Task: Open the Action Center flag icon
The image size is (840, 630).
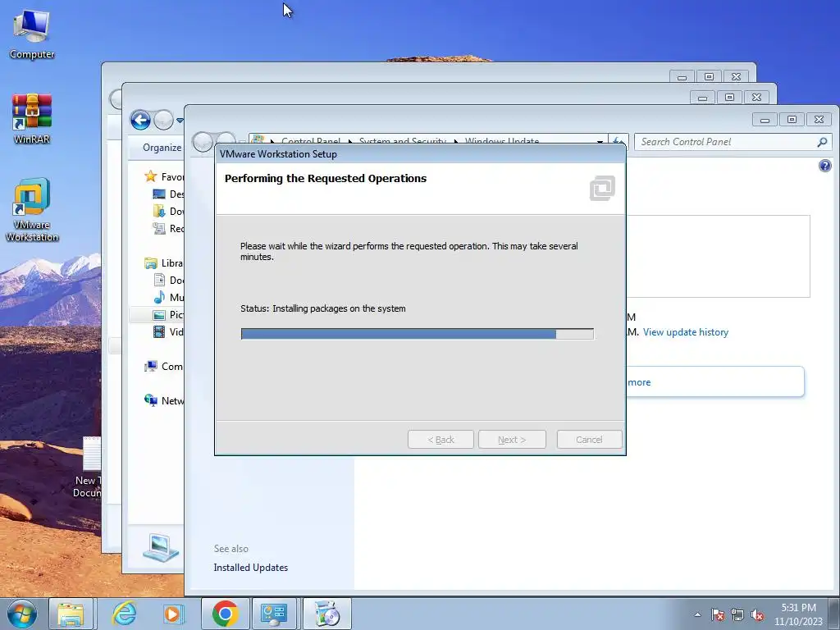Action: tap(718, 614)
